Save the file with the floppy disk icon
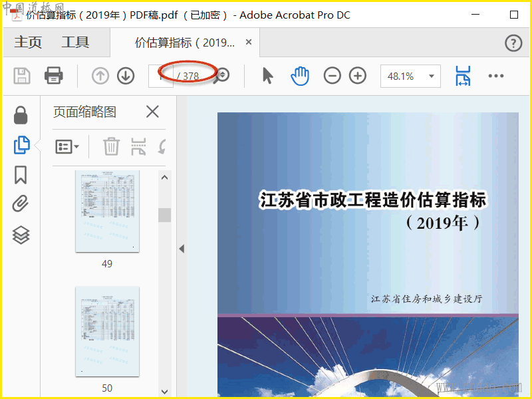The width and height of the screenshot is (532, 399). click(22, 76)
